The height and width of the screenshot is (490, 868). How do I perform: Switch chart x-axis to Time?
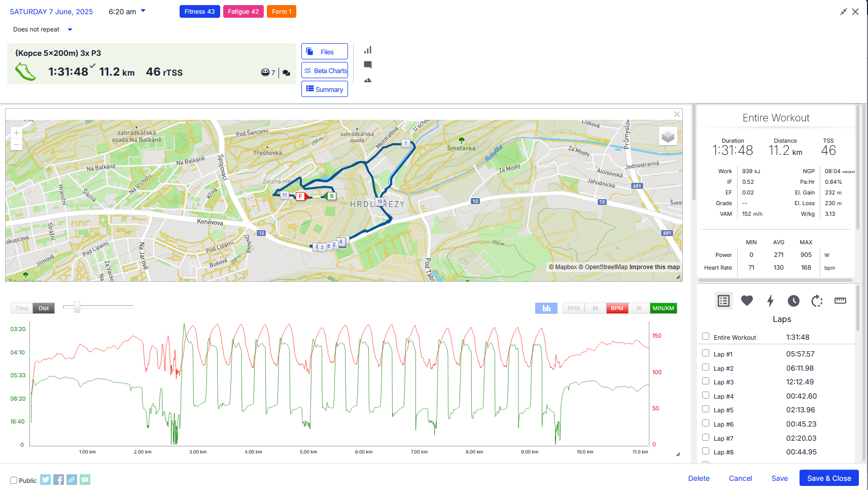22,308
